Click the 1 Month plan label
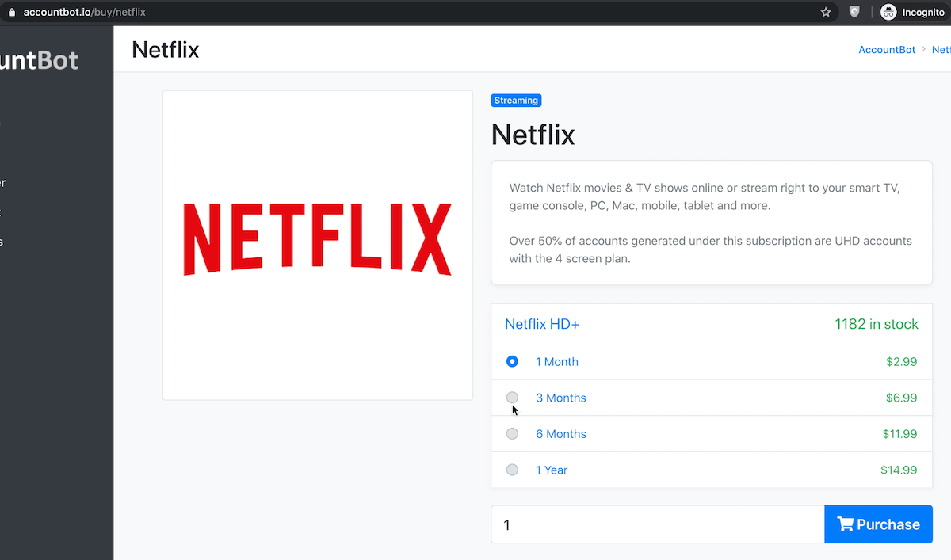951x560 pixels. [x=557, y=361]
